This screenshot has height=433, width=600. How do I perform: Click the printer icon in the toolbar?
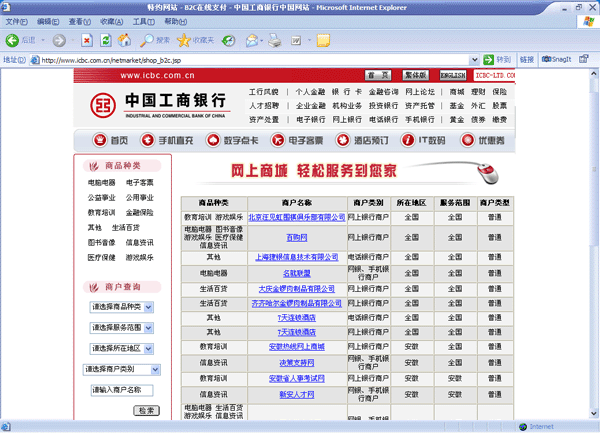[274, 41]
